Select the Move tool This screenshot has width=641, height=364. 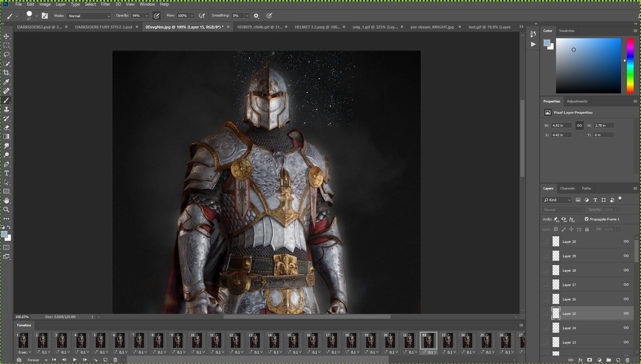[x=6, y=37]
